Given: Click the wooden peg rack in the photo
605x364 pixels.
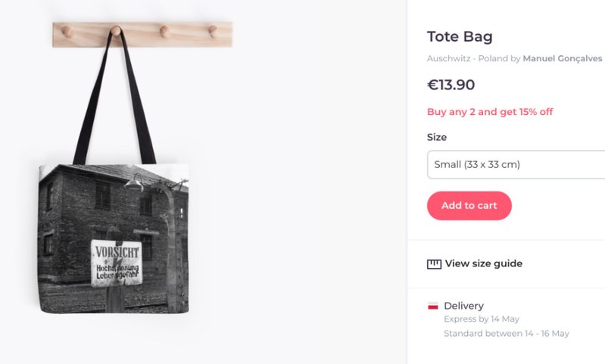Looking at the screenshot, I should coord(142,33).
